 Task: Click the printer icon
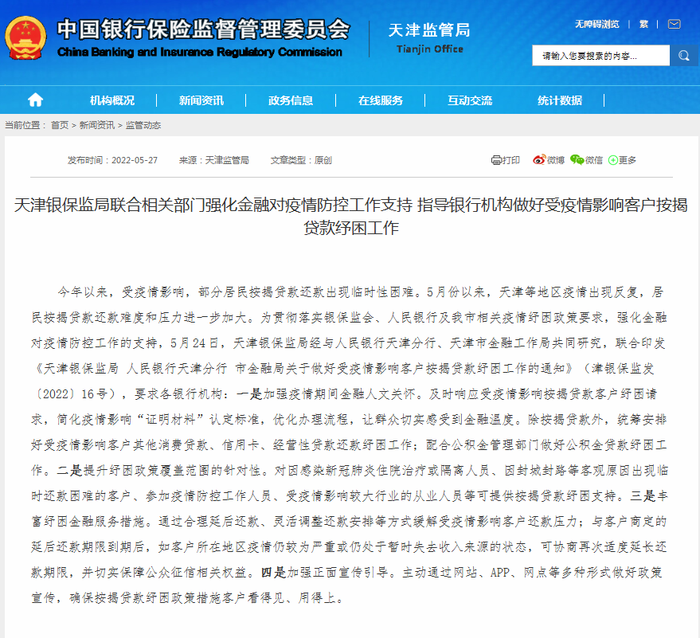click(x=496, y=160)
